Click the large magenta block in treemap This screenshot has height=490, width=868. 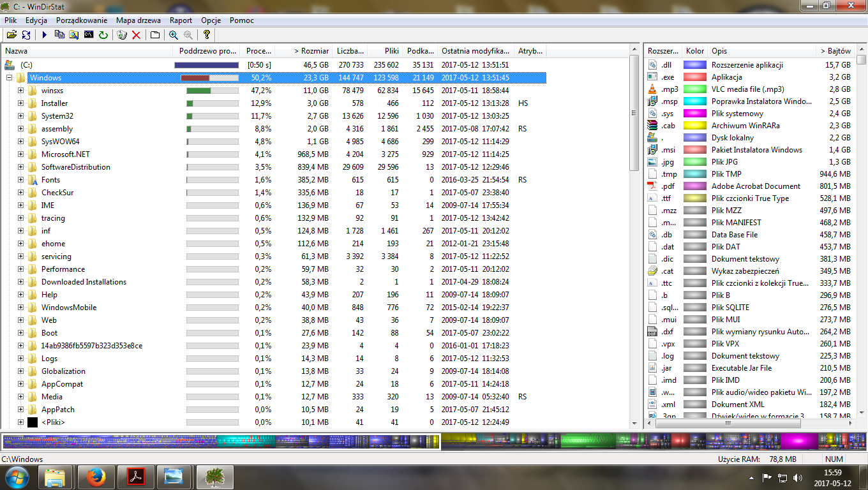[799, 441]
